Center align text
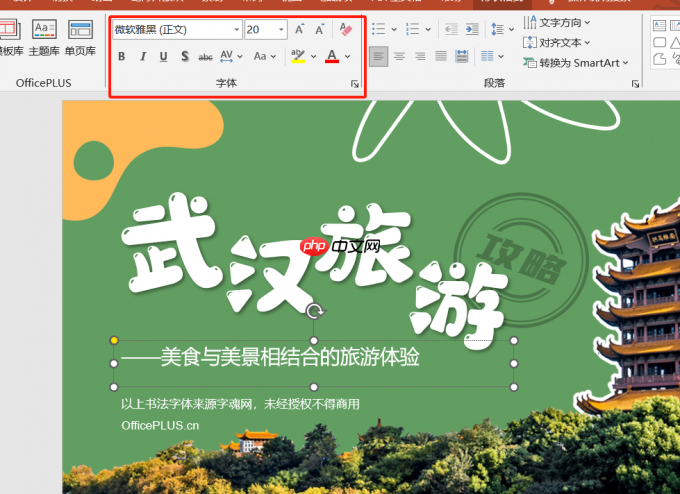This screenshot has height=494, width=680. 399,56
